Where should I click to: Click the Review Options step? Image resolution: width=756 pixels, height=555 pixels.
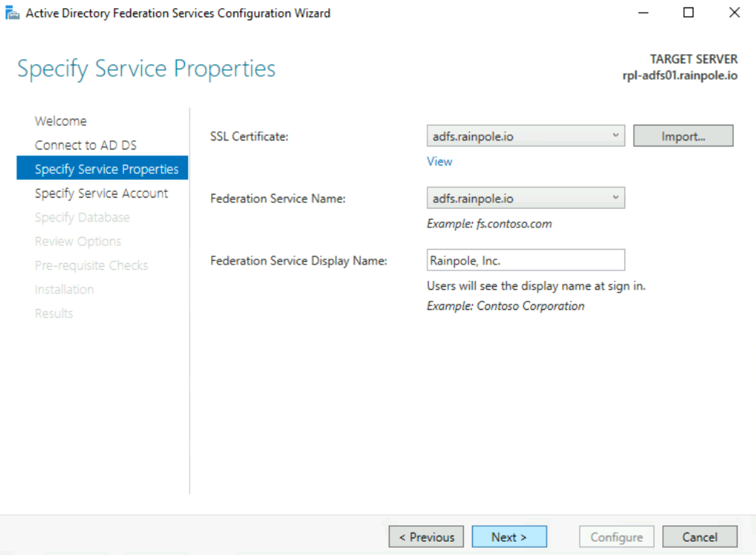[78, 241]
